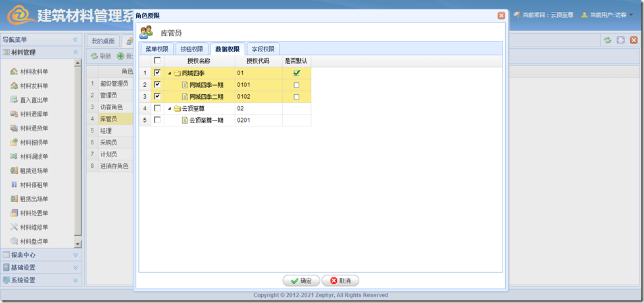Open 直入直出单 sidebar item
The image size is (644, 303).
click(34, 100)
